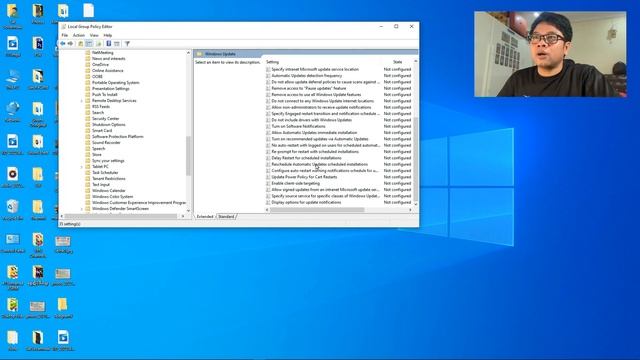Toggle Show/Hide Console Tree toolbar icon
Screen dimensions: 640x360
pyautogui.click(x=89, y=44)
